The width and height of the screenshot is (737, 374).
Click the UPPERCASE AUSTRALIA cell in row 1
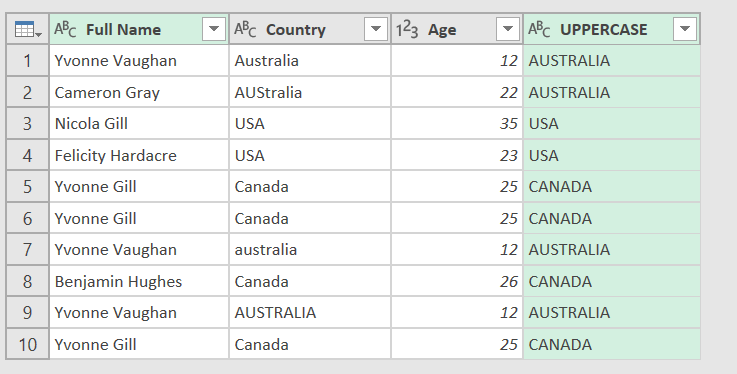coord(612,61)
